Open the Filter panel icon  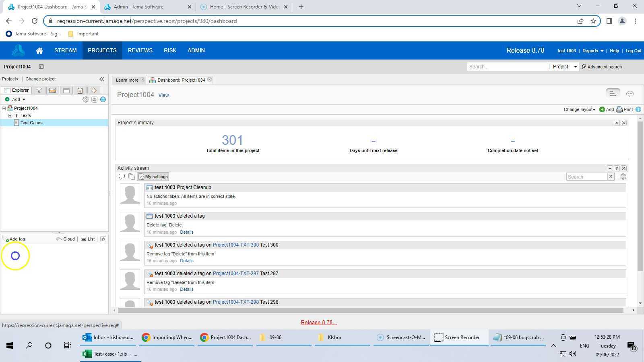pos(39,90)
